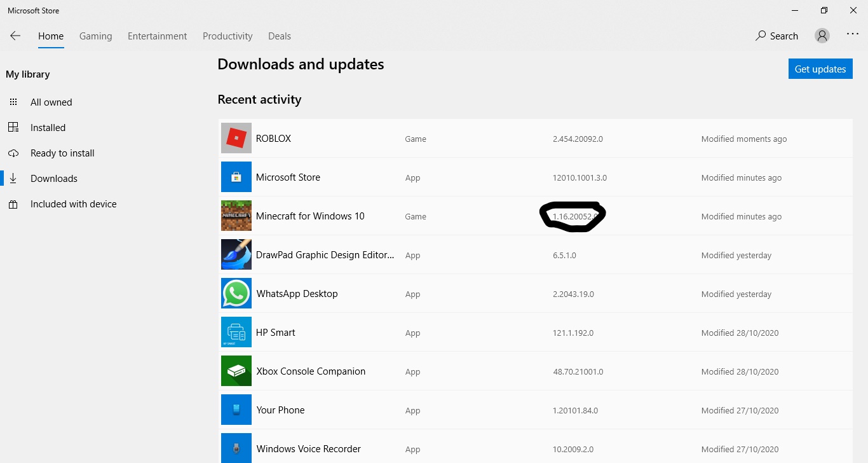Click the My library heading
The width and height of the screenshot is (868, 463).
[28, 74]
